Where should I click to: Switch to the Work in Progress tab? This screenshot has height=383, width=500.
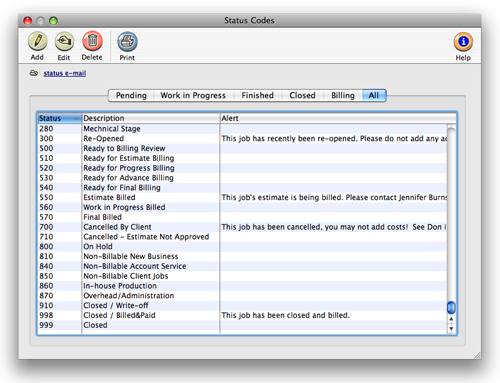[x=193, y=95]
